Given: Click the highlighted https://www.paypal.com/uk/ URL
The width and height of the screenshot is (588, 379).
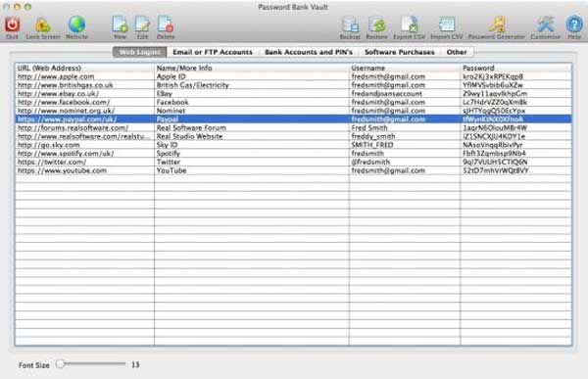Looking at the screenshot, I should (68, 119).
